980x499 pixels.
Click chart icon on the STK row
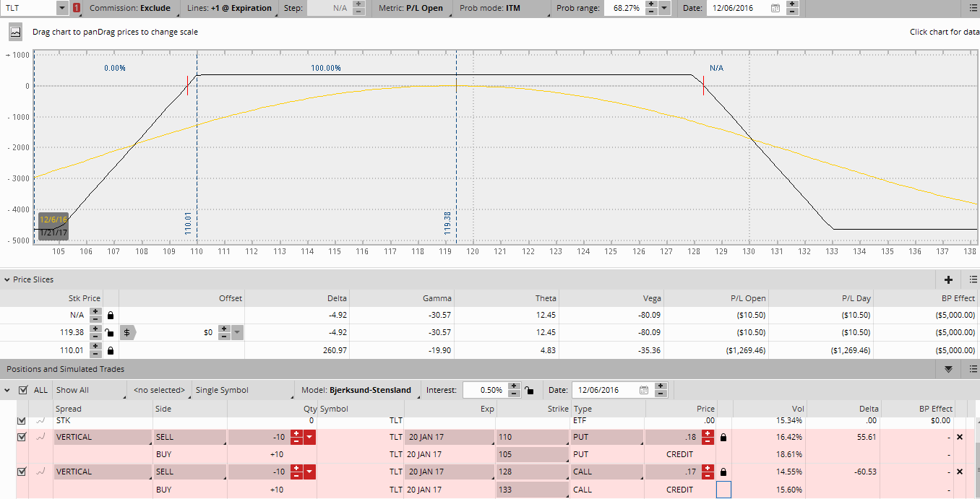pyautogui.click(x=41, y=420)
